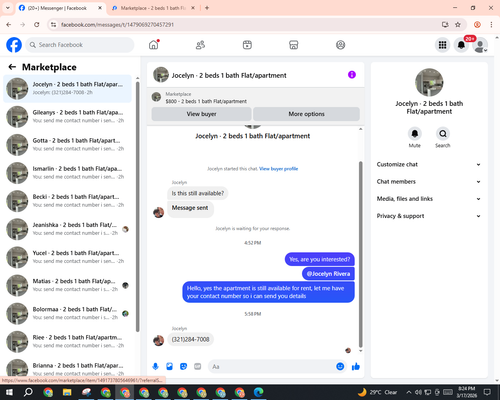Image resolution: width=500 pixels, height=400 pixels.
Task: Open Bolormaa conversation in list
Action: pos(67,313)
